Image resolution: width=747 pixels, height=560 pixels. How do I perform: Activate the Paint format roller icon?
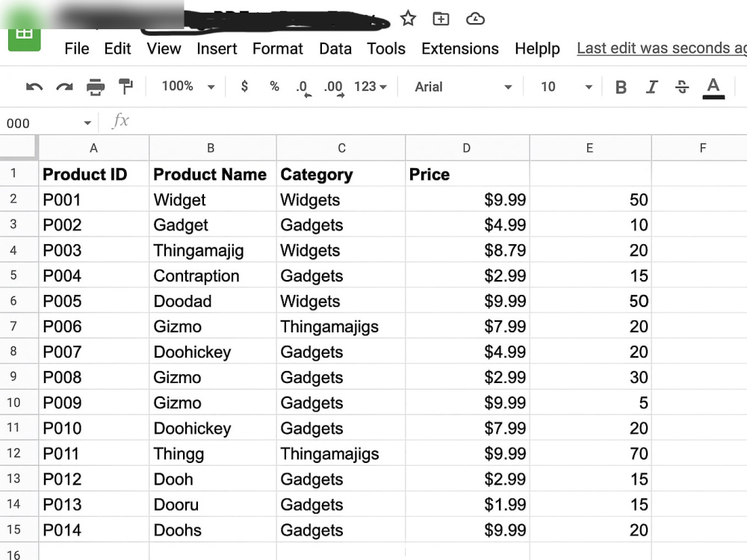click(125, 87)
